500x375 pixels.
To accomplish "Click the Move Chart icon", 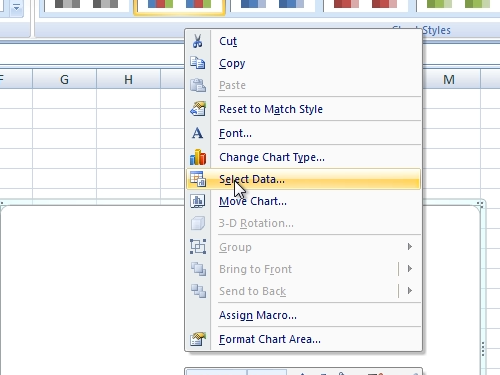I will click(x=198, y=201).
